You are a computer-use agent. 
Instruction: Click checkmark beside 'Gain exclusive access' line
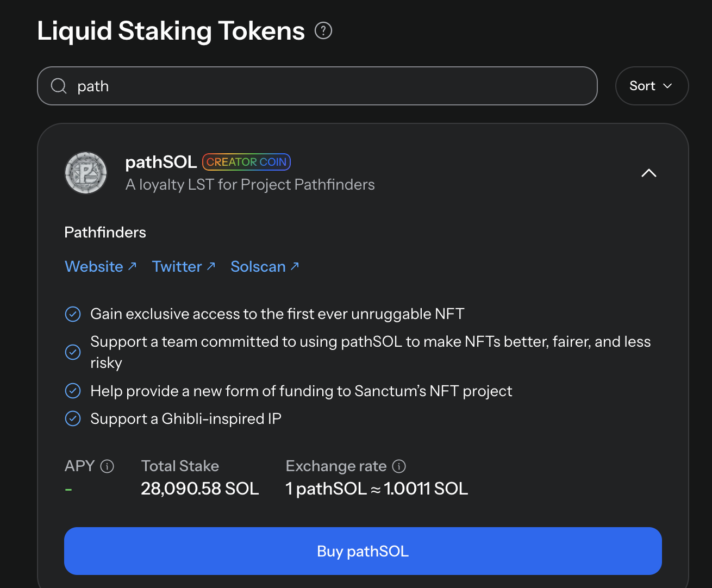(73, 314)
